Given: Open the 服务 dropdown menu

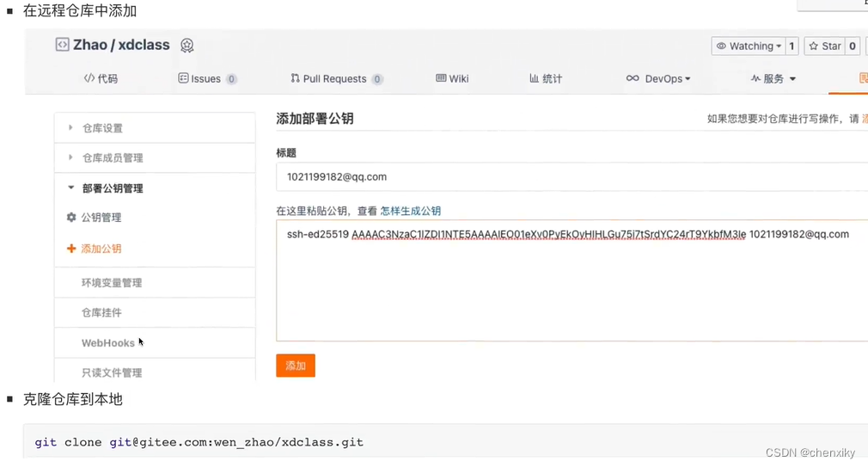Looking at the screenshot, I should click(773, 78).
